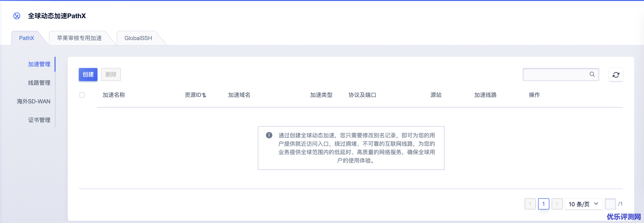The width and height of the screenshot is (644, 223).
Task: Switch to the 苹果审核专用加速 tab
Action: pos(79,38)
